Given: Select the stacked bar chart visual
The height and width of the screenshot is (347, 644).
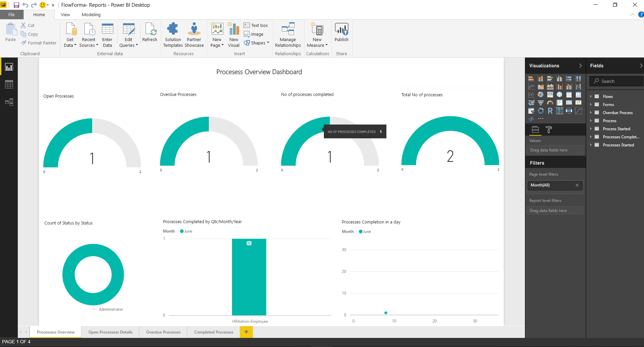Looking at the screenshot, I should click(531, 78).
